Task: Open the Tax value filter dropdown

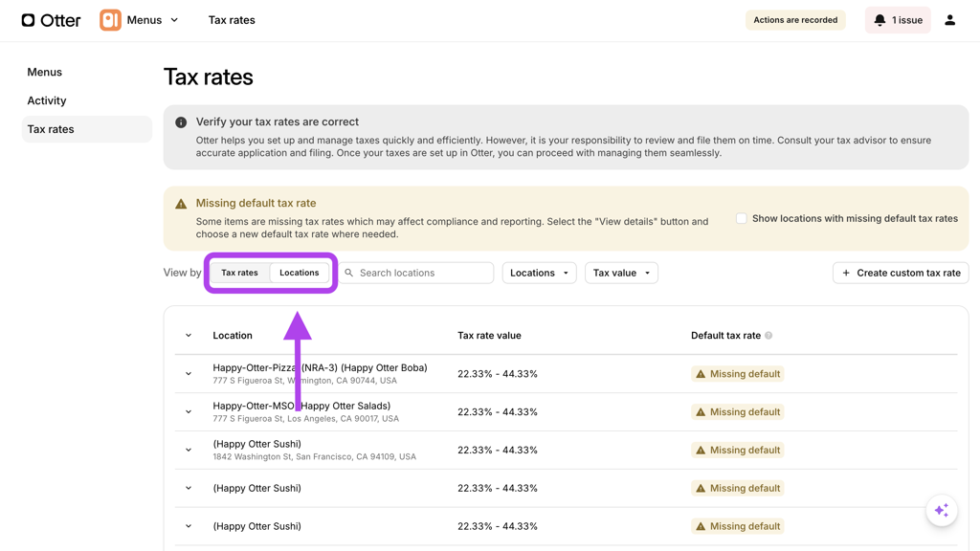Action: point(621,274)
